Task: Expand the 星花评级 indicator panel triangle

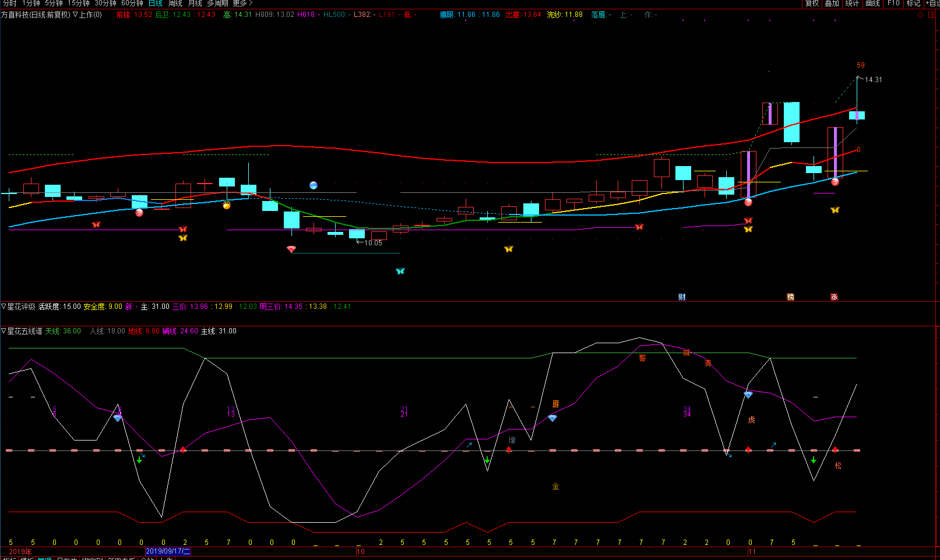Action: pos(3,307)
